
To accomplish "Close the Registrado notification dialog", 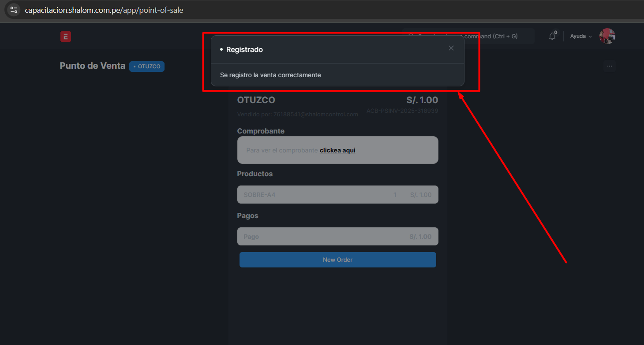I will pos(451,48).
